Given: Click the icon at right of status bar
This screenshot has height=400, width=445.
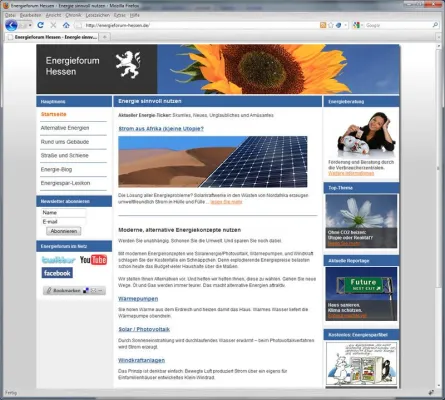Looking at the screenshot, I should pyautogui.click(x=431, y=393).
